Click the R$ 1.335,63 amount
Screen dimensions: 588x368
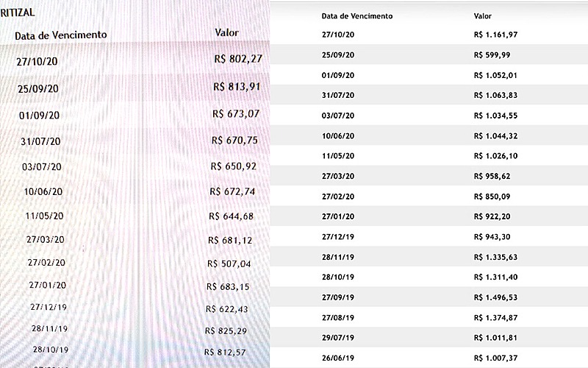495,257
